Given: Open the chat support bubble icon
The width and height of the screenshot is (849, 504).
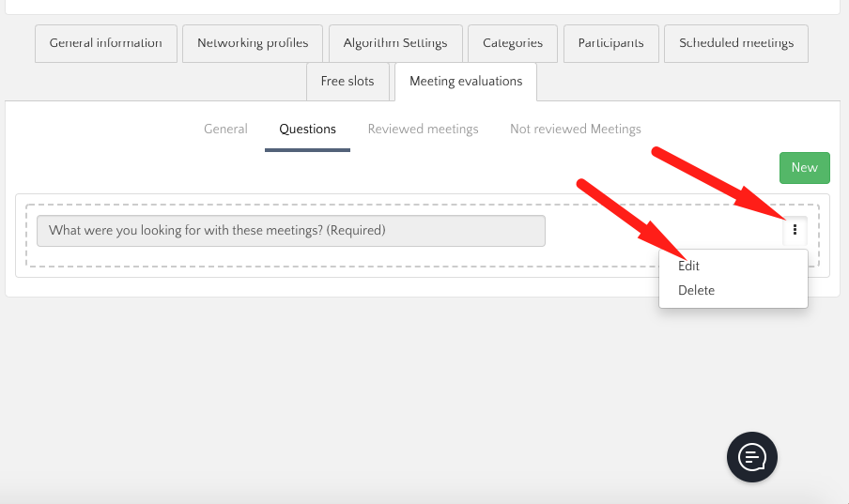Looking at the screenshot, I should (x=752, y=457).
